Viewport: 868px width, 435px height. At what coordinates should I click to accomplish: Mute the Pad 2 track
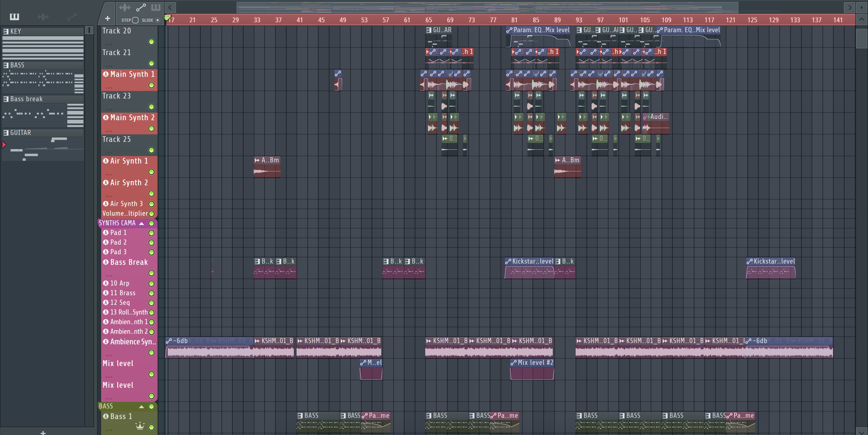152,243
